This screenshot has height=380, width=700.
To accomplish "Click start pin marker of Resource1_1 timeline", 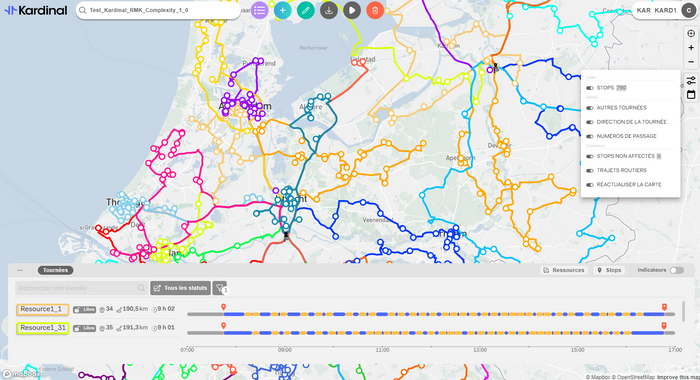I will (224, 307).
